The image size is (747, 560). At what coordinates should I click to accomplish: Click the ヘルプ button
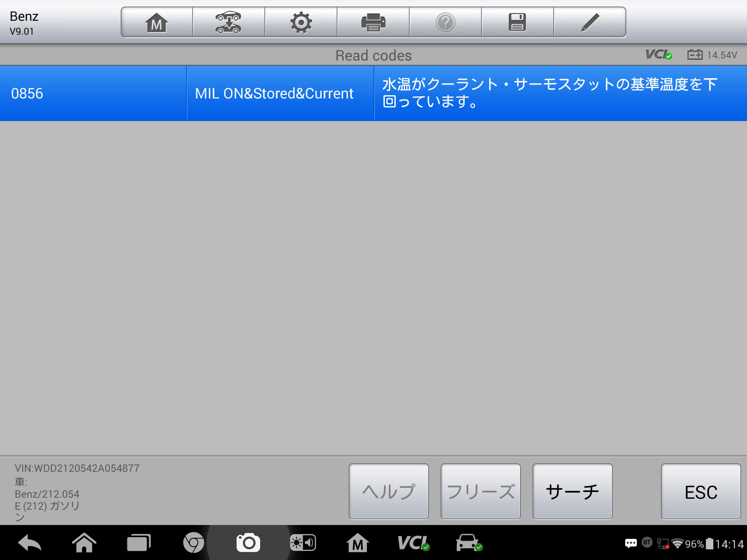pos(389,491)
